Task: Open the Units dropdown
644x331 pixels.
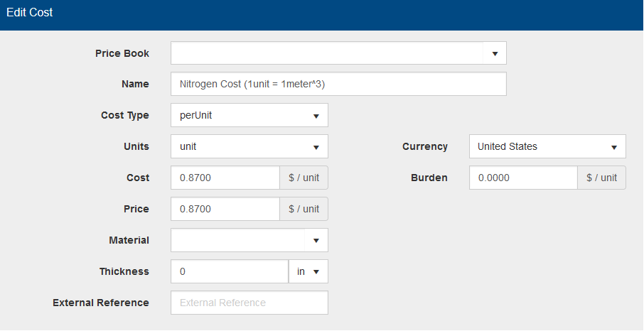Action: [x=249, y=146]
